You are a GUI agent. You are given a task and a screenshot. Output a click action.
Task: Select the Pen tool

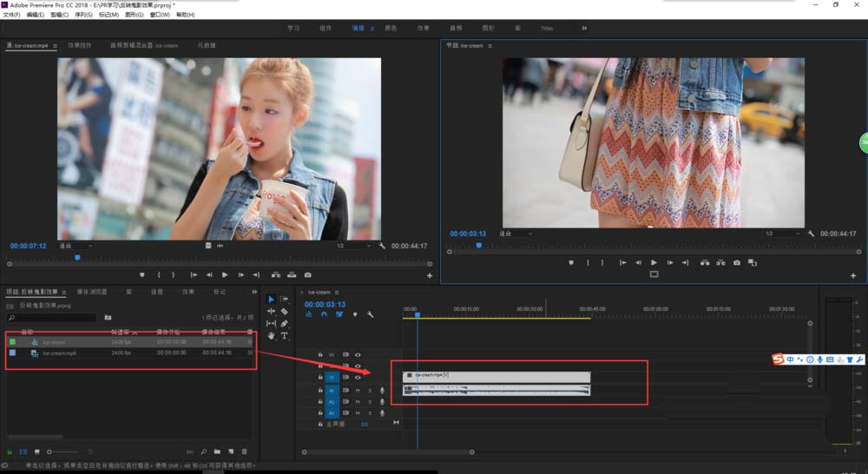tap(284, 323)
